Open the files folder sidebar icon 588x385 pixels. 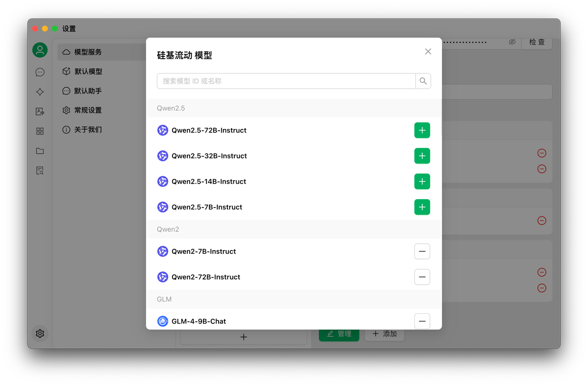40,151
